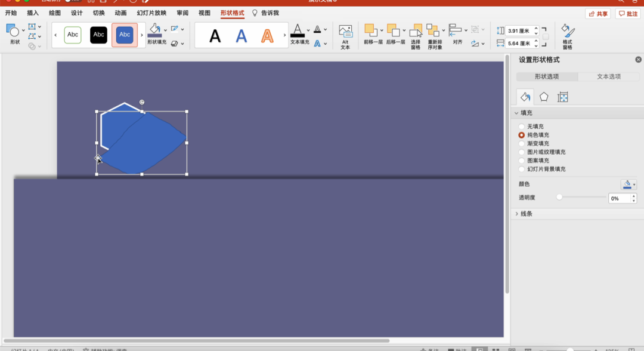Apply the black A WordArt style

pos(215,36)
